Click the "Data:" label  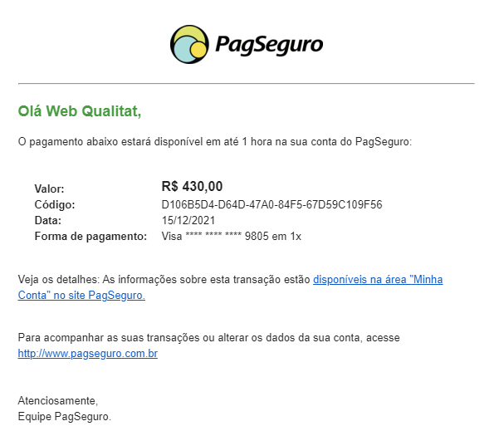coord(47,220)
